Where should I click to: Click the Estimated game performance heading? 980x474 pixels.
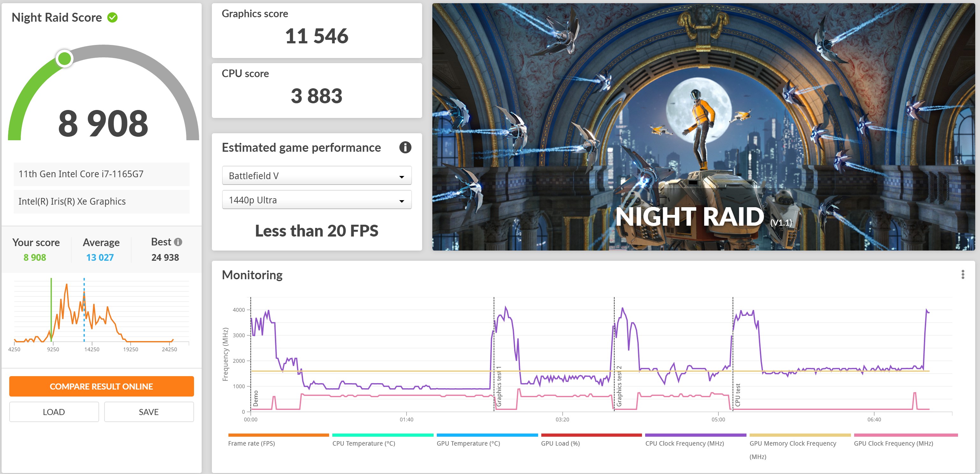pyautogui.click(x=301, y=148)
